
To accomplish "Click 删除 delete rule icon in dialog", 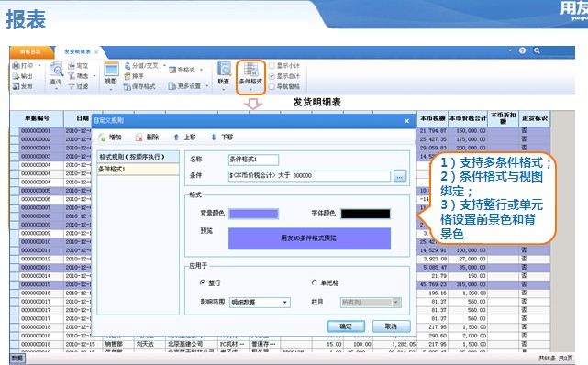I will 139,138.
